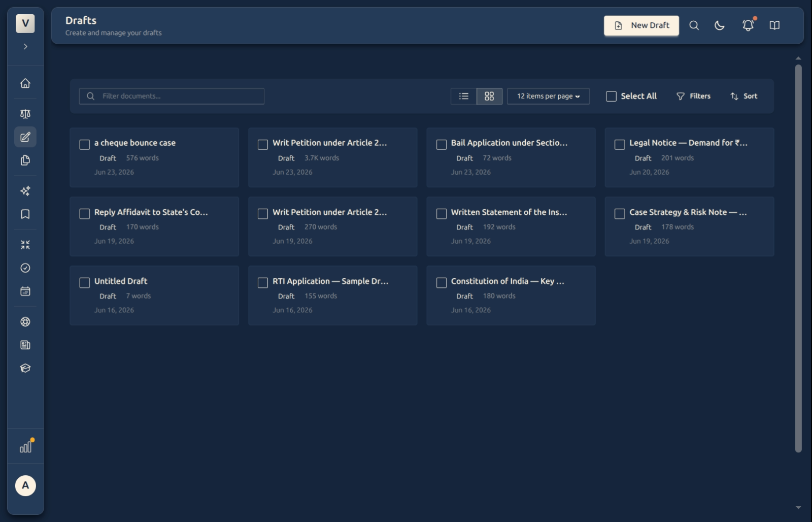Click the user avatar A
The width and height of the screenshot is (812, 522).
point(25,486)
